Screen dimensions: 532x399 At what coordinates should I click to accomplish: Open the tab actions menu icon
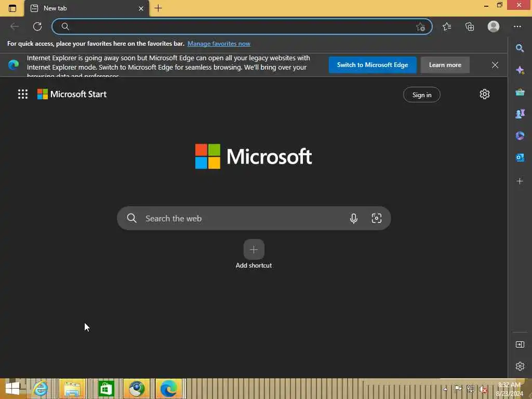coord(12,8)
